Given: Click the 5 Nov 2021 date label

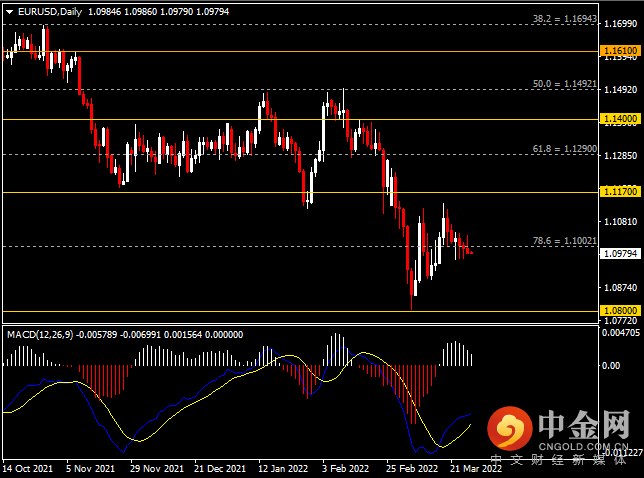Looking at the screenshot, I should 90,469.
